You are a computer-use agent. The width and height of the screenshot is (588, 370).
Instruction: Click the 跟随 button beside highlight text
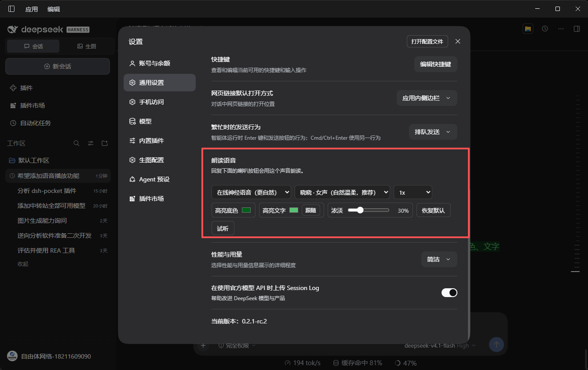pyautogui.click(x=310, y=210)
